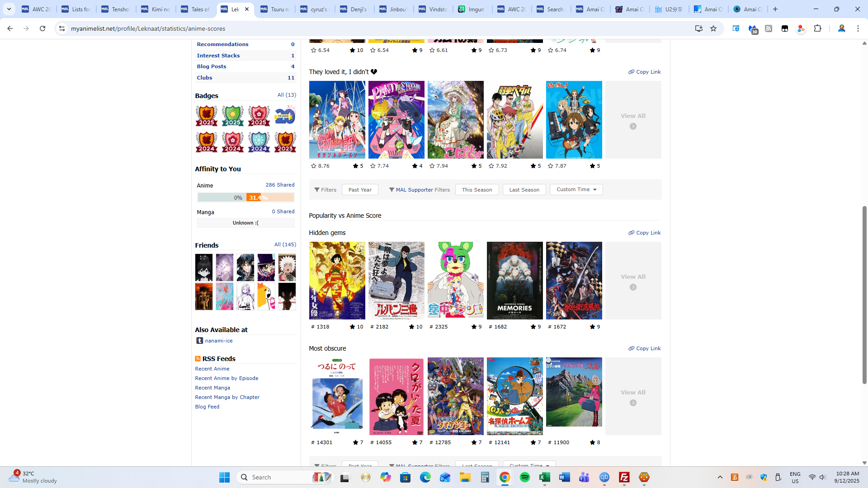Bookmark this page with star icon
This screenshot has height=488, width=868.
tap(713, 28)
